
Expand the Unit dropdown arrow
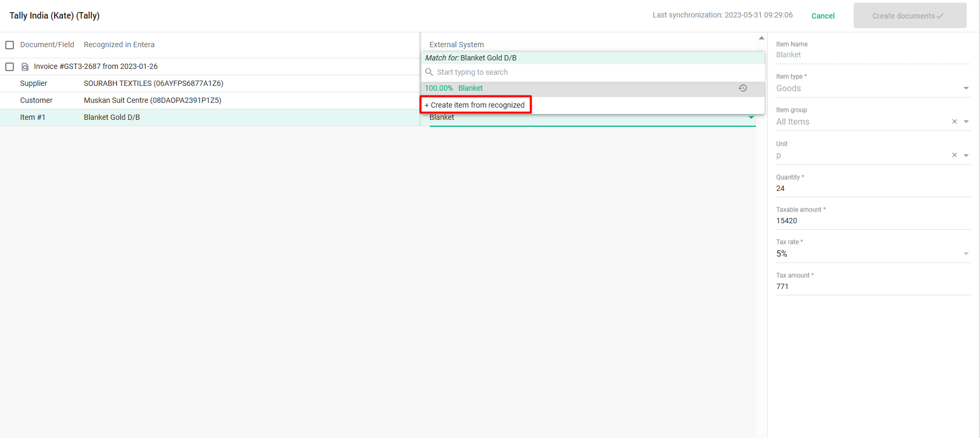pos(966,155)
